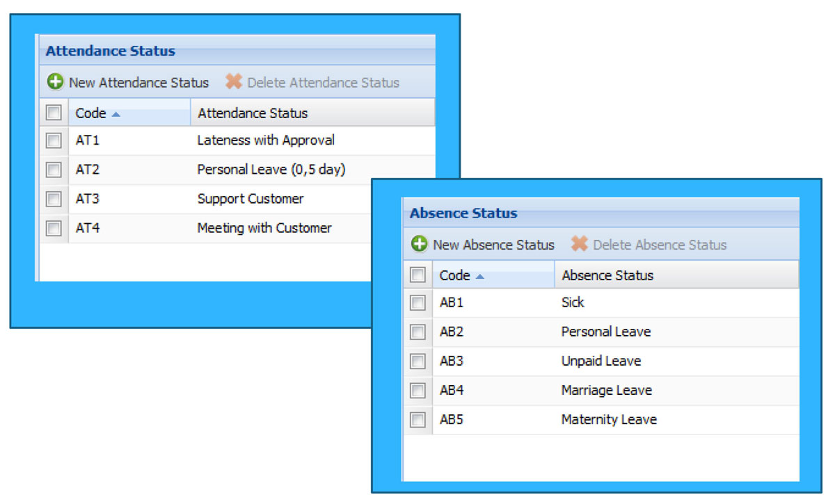
Task: Click the orange X Delete Attendance Status icon
Action: coord(233,82)
